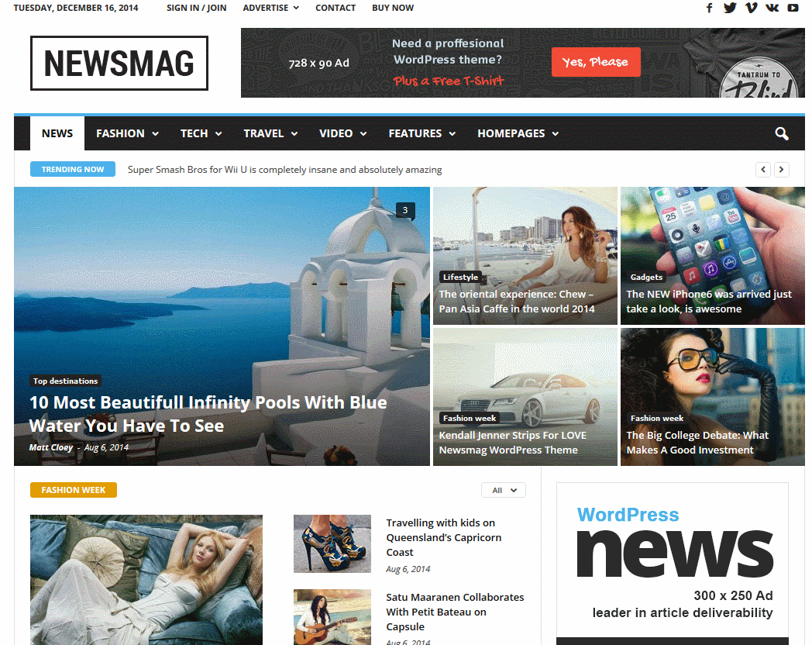This screenshot has height=645, width=812.
Task: Open the Gadgets category tag
Action: tap(646, 278)
